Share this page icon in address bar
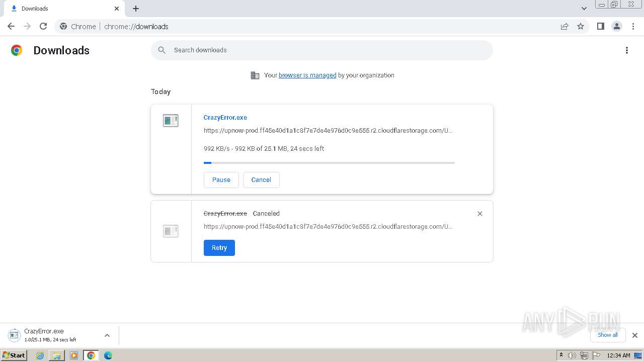 tap(565, 26)
